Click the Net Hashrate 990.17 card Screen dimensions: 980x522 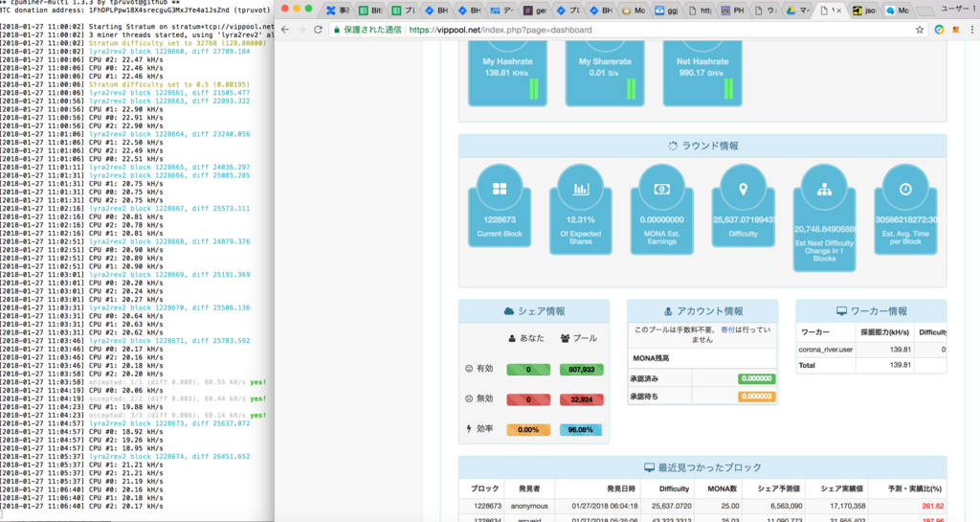tap(702, 73)
